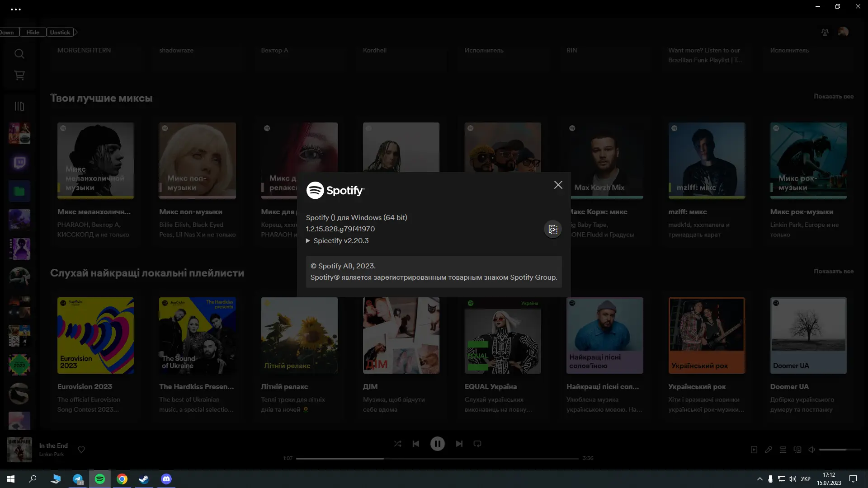Screen dimensions: 868x488
Task: Skip to previous track
Action: [x=416, y=444]
